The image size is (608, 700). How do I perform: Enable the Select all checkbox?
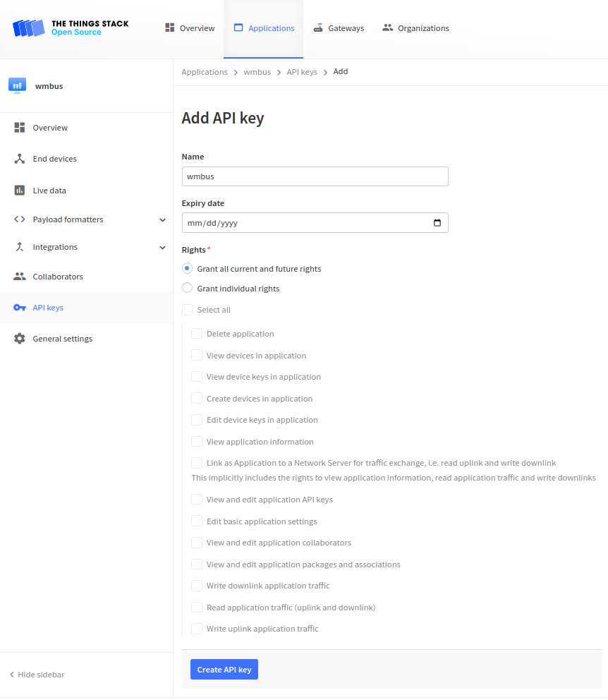click(187, 309)
